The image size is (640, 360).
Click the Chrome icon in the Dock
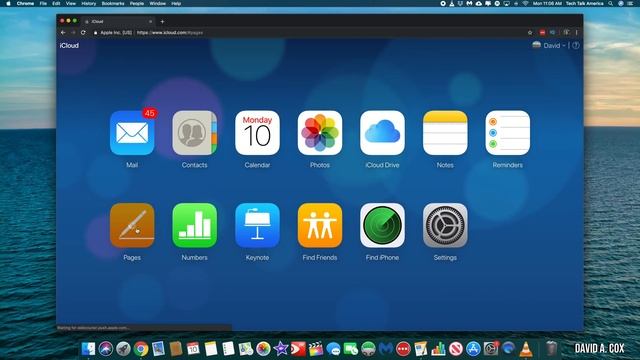[x=141, y=349]
